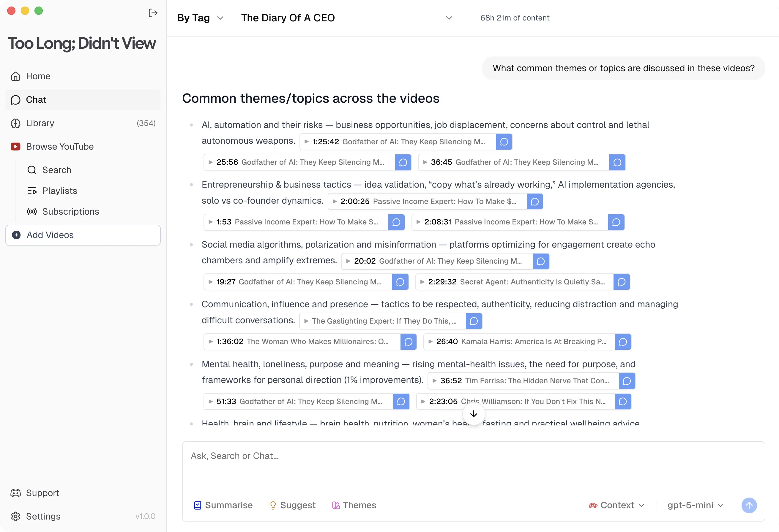779x532 pixels.
Task: Expand the By Tag filter dropdown
Action: [200, 18]
